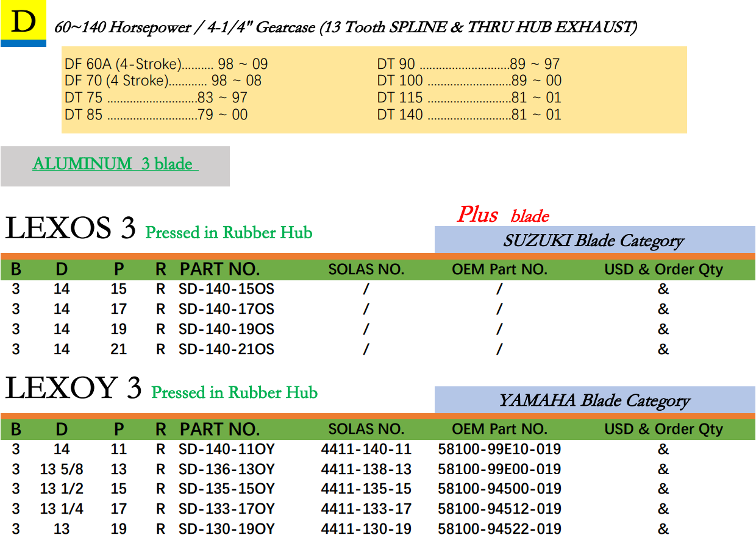
Task: Select part number SD-140-21OS
Action: point(226,349)
